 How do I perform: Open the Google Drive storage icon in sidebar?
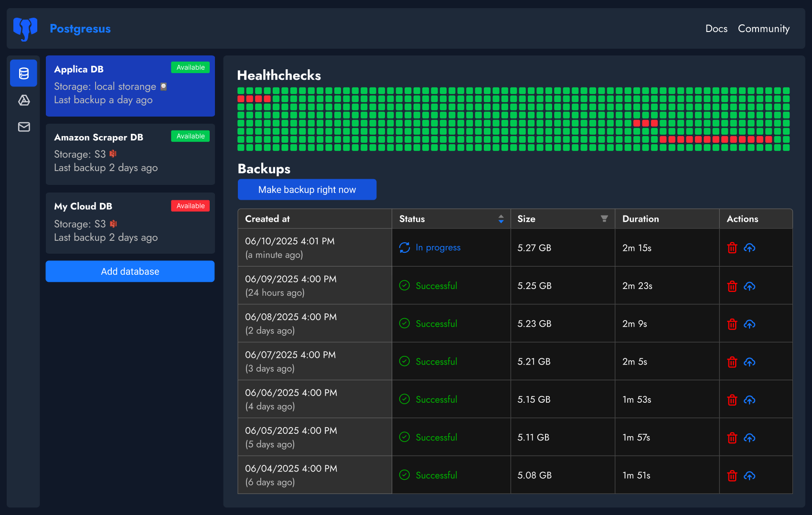[x=23, y=101]
